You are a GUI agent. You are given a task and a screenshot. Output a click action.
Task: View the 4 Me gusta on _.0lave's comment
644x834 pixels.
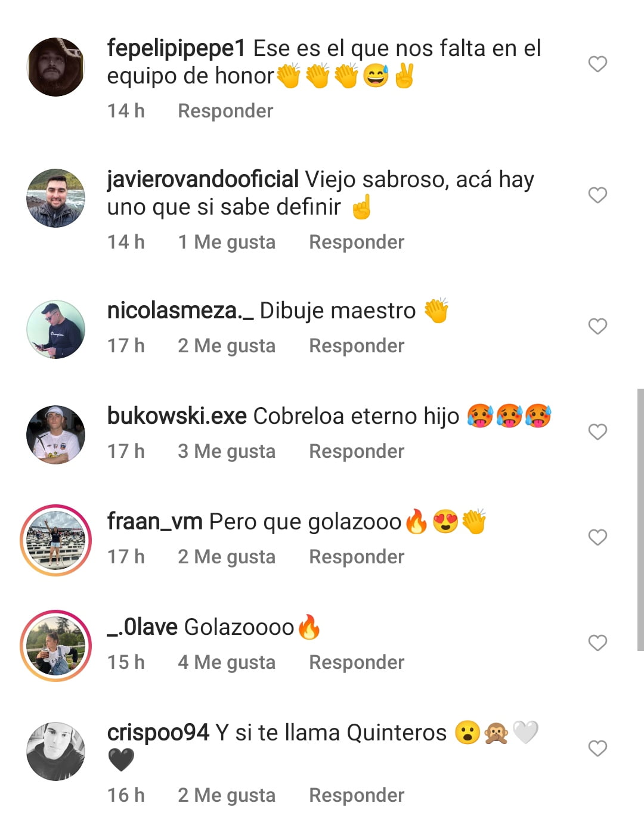pos(227,662)
